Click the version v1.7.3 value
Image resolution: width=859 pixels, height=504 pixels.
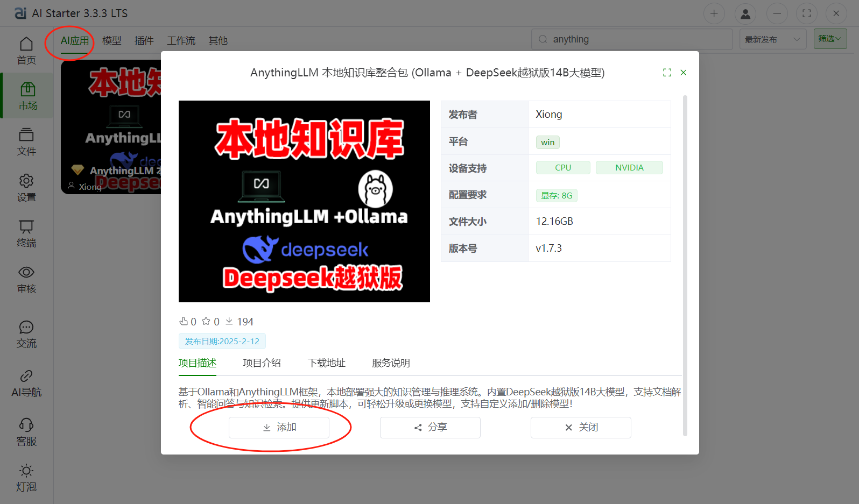pos(548,249)
